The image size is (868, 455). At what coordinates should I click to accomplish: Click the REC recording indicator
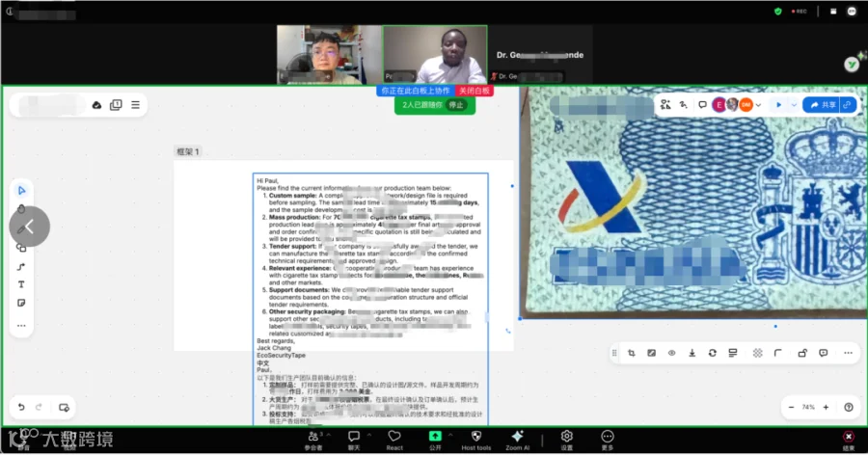point(799,11)
